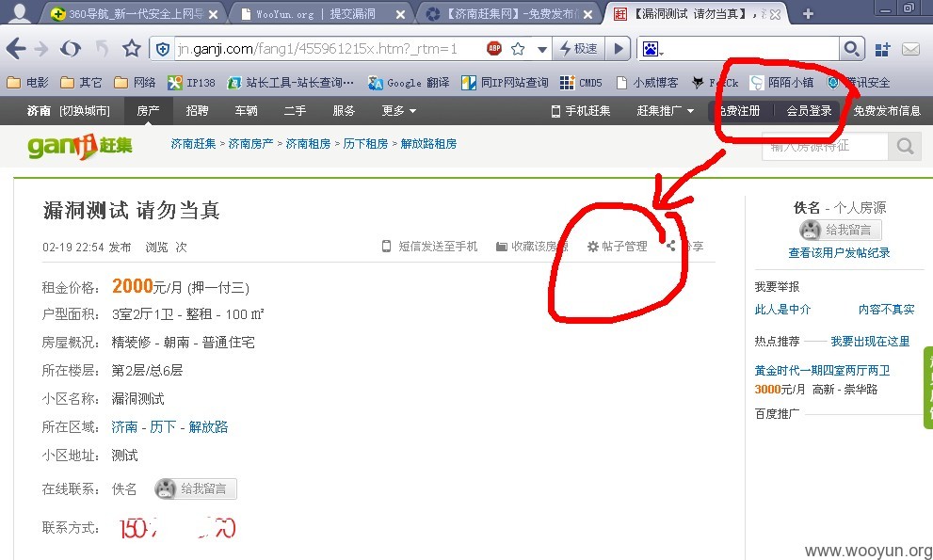Open the CMD5 bookmark
The image size is (933, 560).
click(581, 83)
